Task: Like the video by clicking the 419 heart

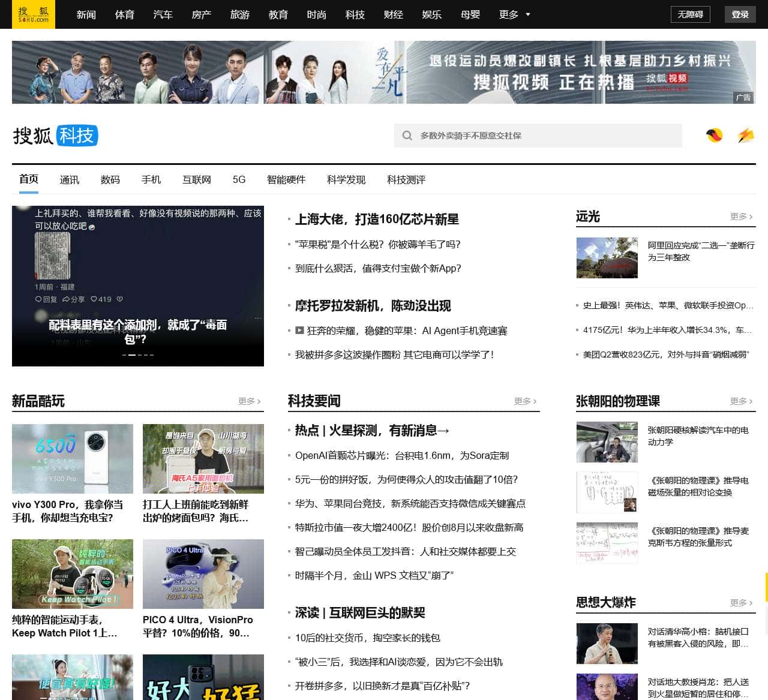Action: tap(100, 299)
